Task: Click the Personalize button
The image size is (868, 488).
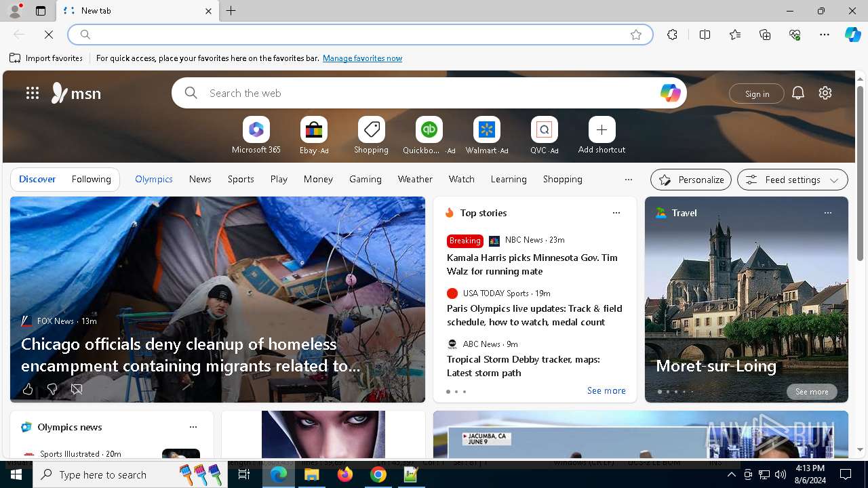Action: point(691,180)
